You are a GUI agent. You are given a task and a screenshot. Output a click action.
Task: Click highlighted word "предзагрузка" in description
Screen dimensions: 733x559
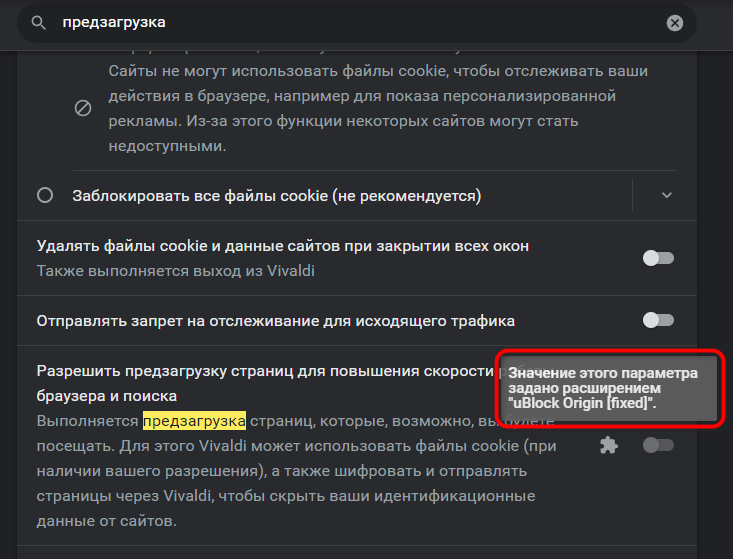click(x=194, y=421)
